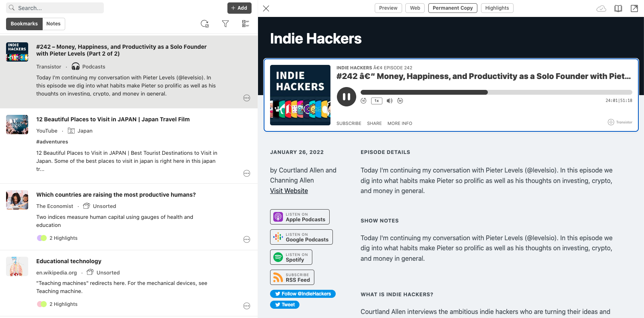Open more options for Economist bookmark

click(x=247, y=239)
